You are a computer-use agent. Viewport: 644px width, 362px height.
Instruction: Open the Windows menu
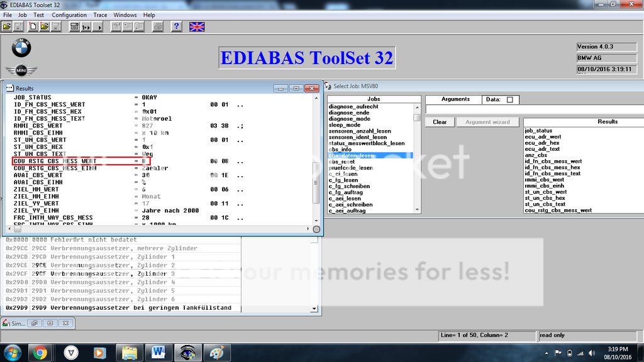(x=125, y=15)
